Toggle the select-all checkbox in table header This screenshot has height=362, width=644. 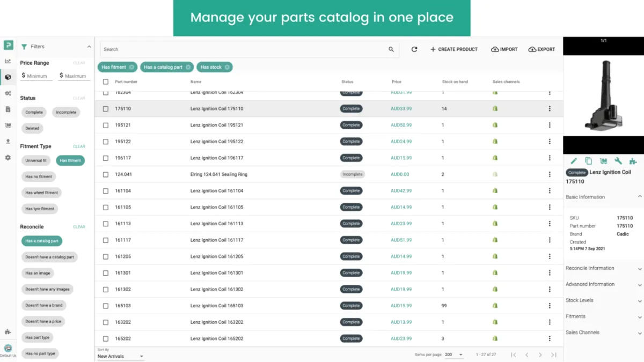[106, 82]
